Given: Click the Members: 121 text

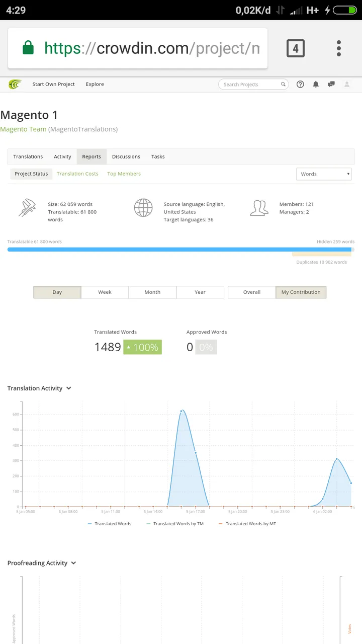Looking at the screenshot, I should pos(297,204).
